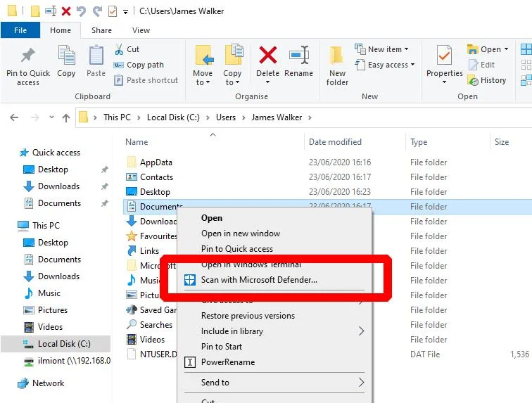Sort by the Type column header
This screenshot has width=532, height=403.
pos(419,142)
